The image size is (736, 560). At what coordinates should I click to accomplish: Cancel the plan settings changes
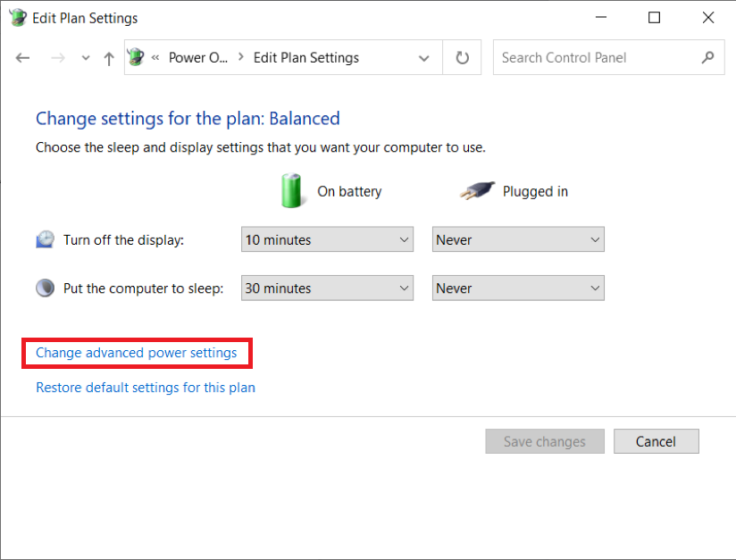click(x=657, y=441)
